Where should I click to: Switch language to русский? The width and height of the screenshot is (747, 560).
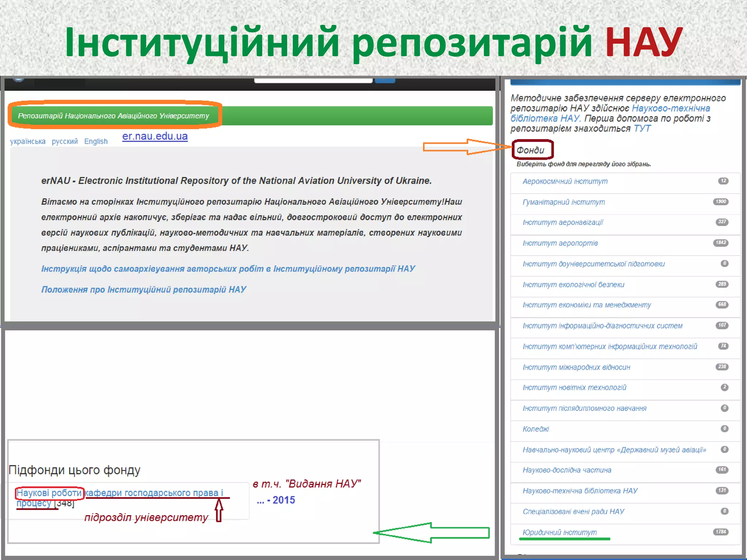click(65, 141)
